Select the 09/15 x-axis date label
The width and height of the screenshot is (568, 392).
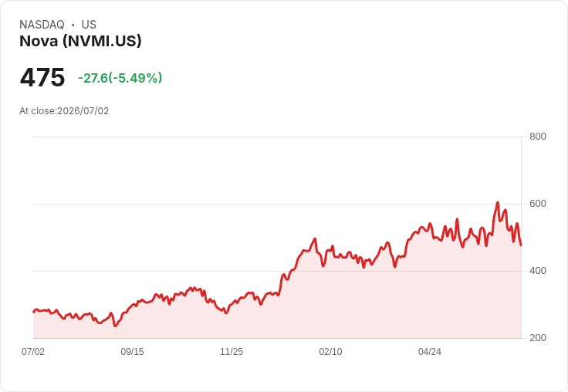132,351
